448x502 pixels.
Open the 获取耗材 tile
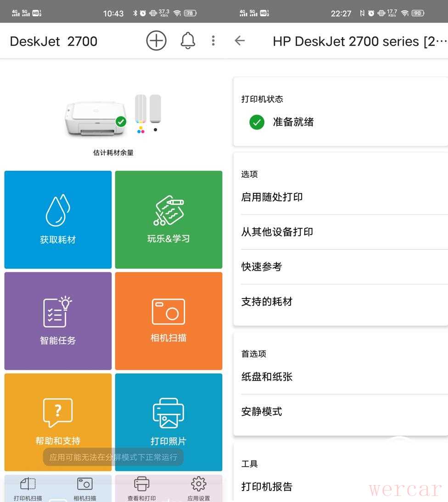[x=58, y=220]
